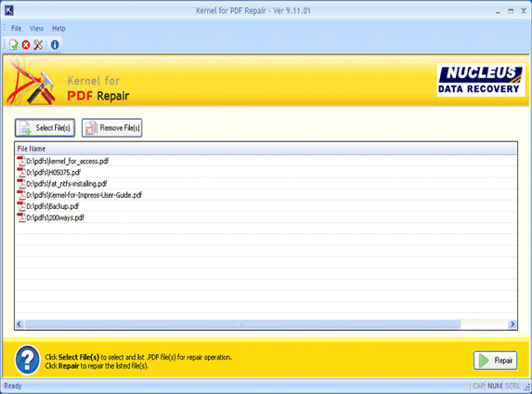Click the blue question mark help icon
This screenshot has width=532, height=394.
pyautogui.click(x=27, y=360)
